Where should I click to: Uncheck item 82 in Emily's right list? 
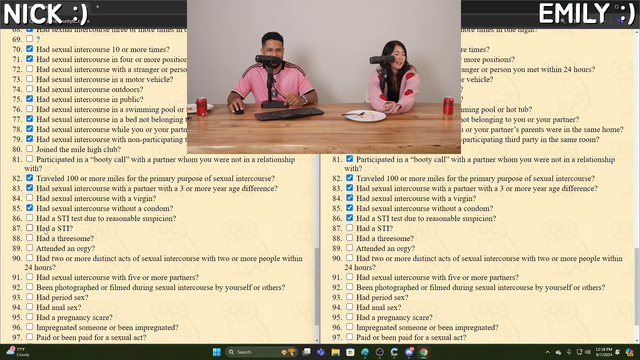click(349, 178)
